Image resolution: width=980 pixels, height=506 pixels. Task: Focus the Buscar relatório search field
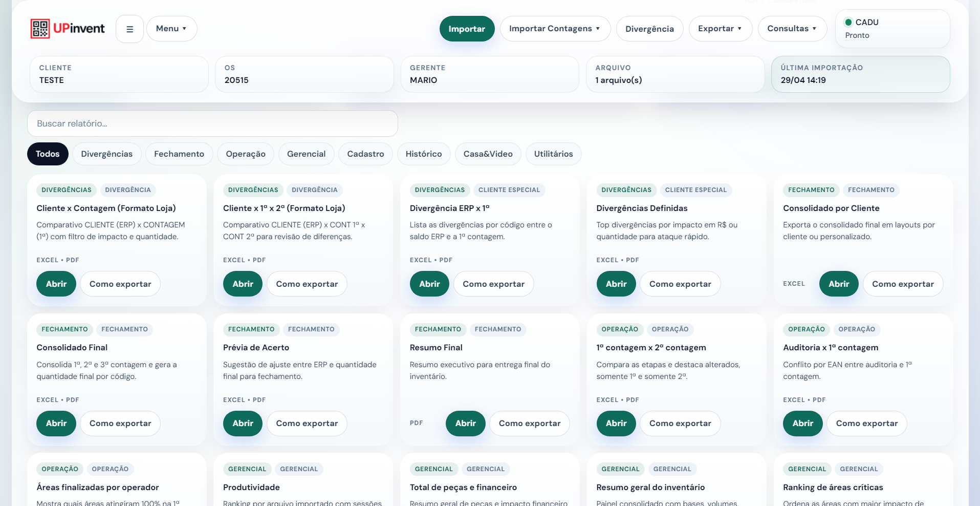point(212,123)
